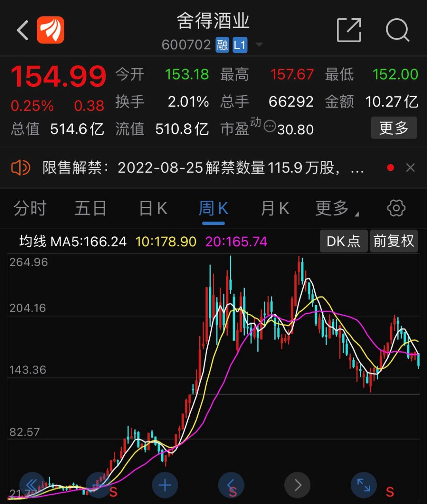This screenshot has height=504, width=427.
Task: Open the search magnifier icon
Action: tap(397, 30)
